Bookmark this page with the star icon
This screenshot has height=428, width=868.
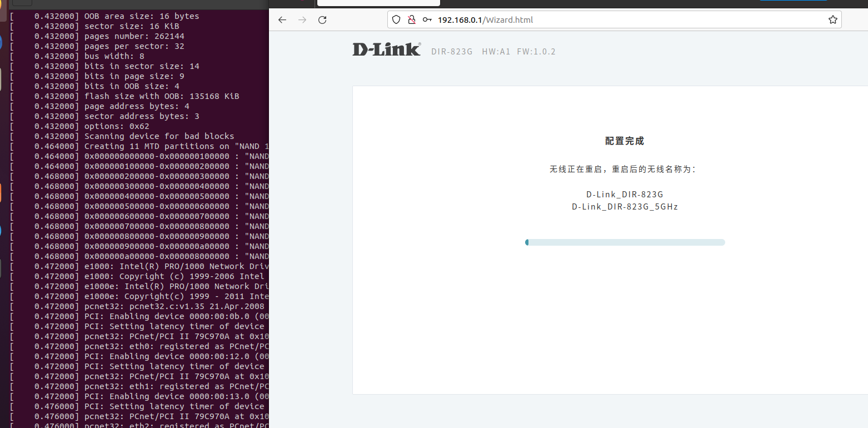832,20
